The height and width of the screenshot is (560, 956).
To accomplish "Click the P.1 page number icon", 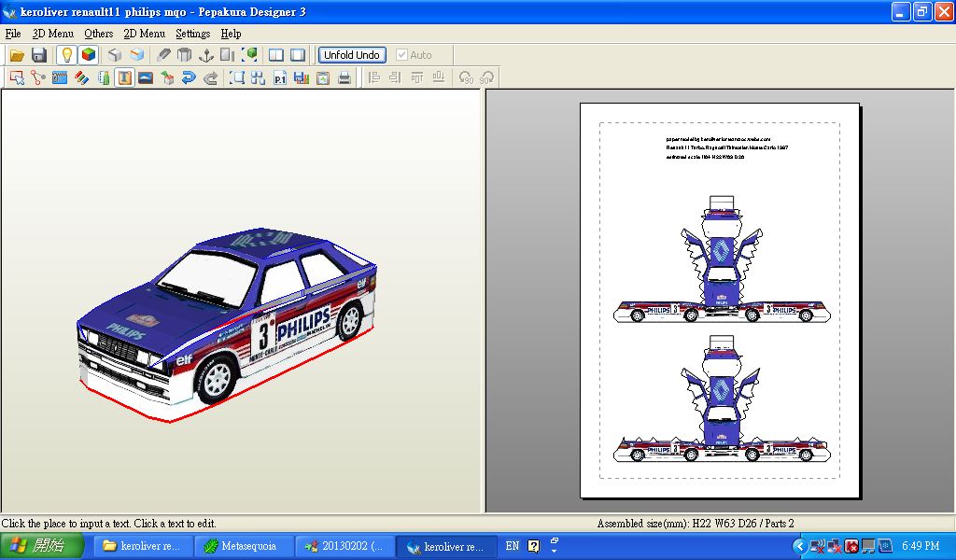I will click(280, 78).
